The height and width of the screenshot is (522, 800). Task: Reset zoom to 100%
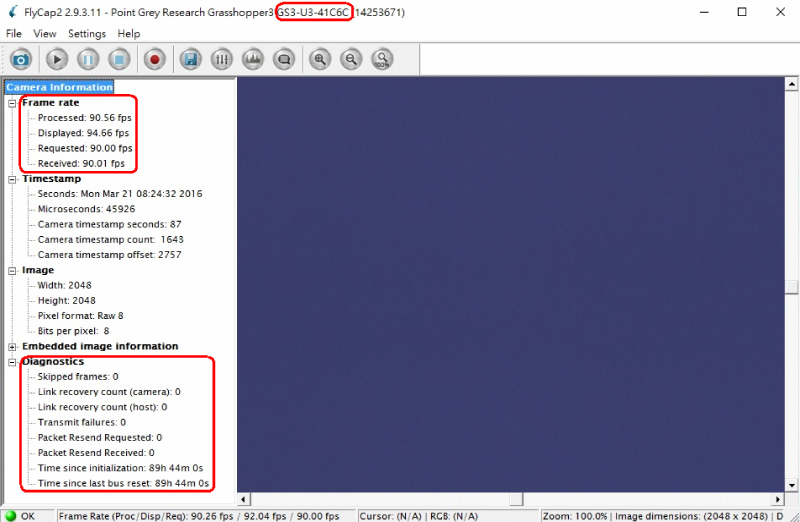point(382,59)
